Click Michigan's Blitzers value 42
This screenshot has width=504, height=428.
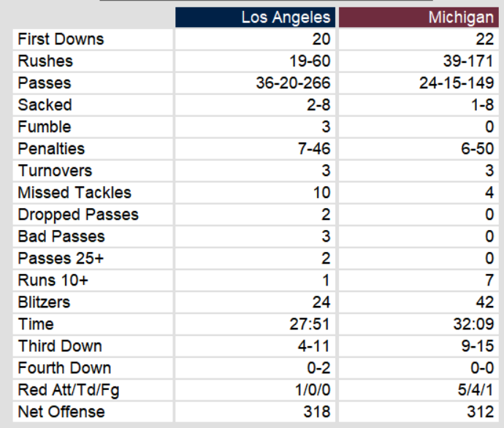pyautogui.click(x=484, y=302)
